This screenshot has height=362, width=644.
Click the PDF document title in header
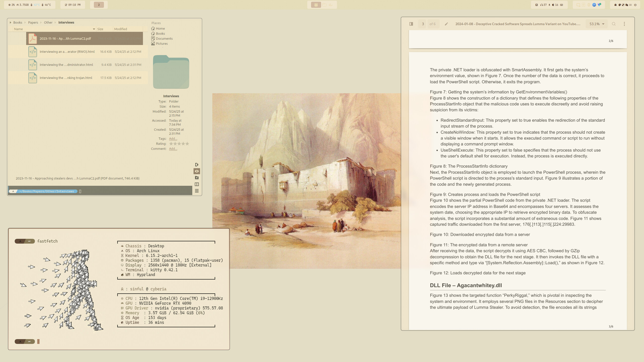(x=518, y=24)
